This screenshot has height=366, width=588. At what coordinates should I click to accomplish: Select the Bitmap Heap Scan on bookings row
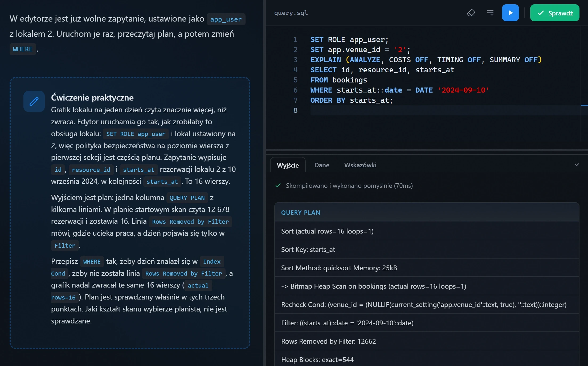pos(427,286)
